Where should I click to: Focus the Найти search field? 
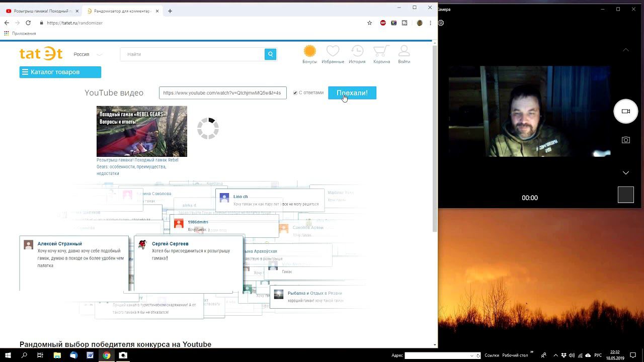(192, 54)
